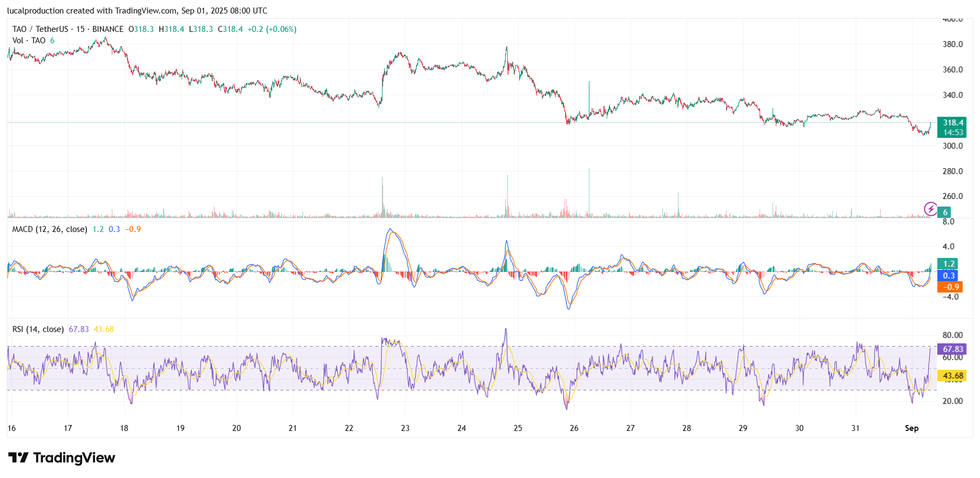Click the 260.0 price axis label
Image resolution: width=980 pixels, height=478 pixels.
(952, 196)
